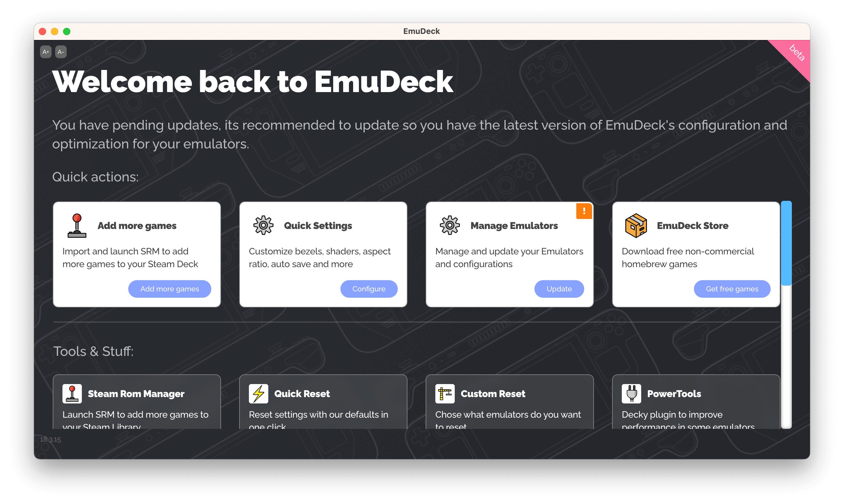Select the EmuDeck app title bar
The image size is (844, 504).
coord(422,31)
